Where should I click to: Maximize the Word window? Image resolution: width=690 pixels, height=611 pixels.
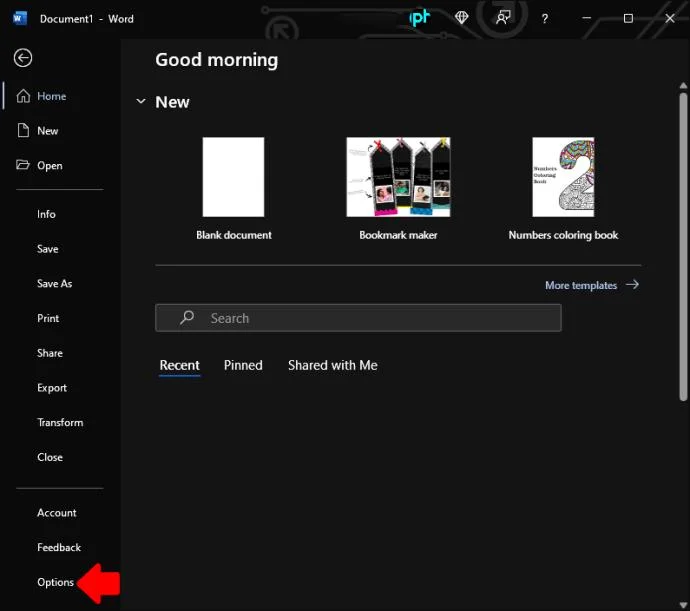pyautogui.click(x=628, y=18)
